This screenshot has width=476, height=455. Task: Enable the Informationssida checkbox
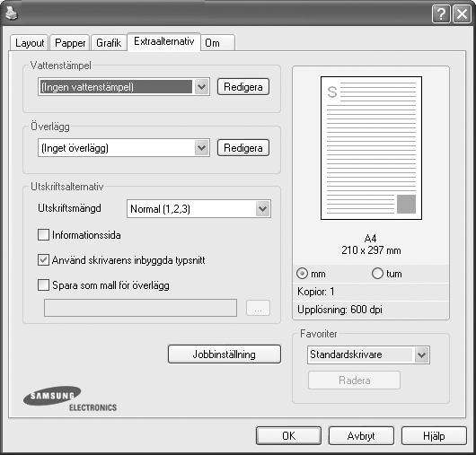pos(43,235)
